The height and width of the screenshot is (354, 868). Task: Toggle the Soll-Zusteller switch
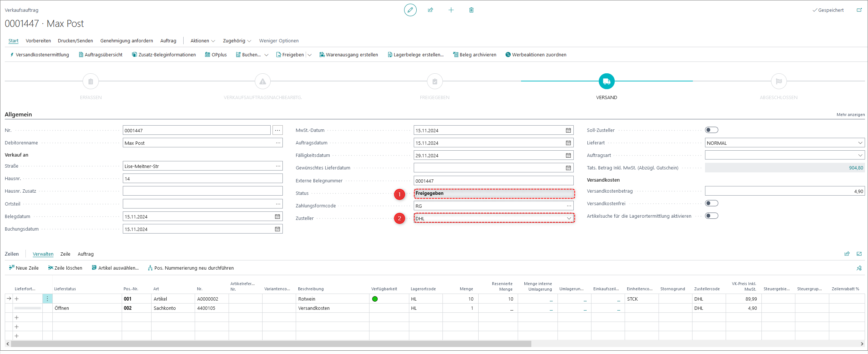711,130
